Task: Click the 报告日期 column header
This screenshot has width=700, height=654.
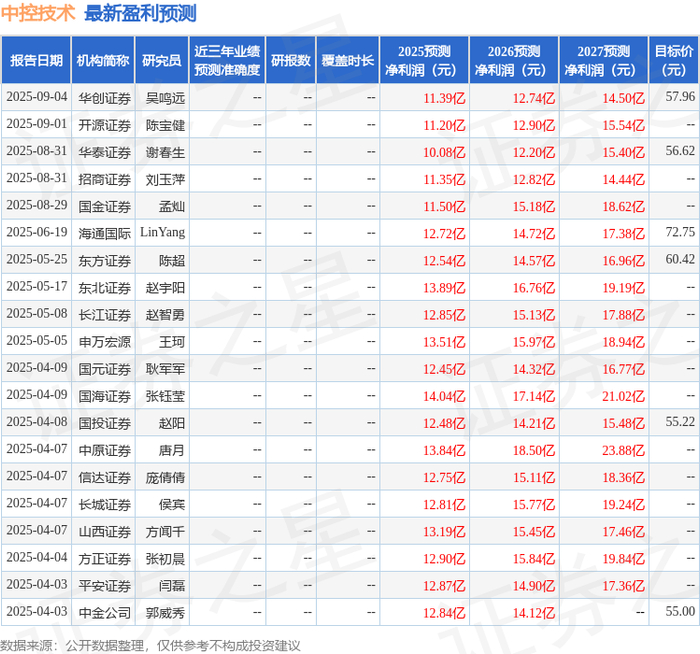Action: (36, 60)
